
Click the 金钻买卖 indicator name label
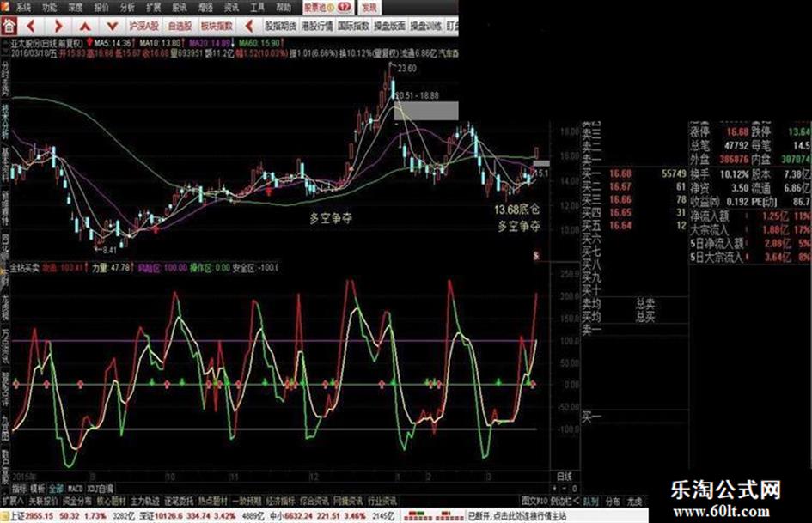pos(26,268)
